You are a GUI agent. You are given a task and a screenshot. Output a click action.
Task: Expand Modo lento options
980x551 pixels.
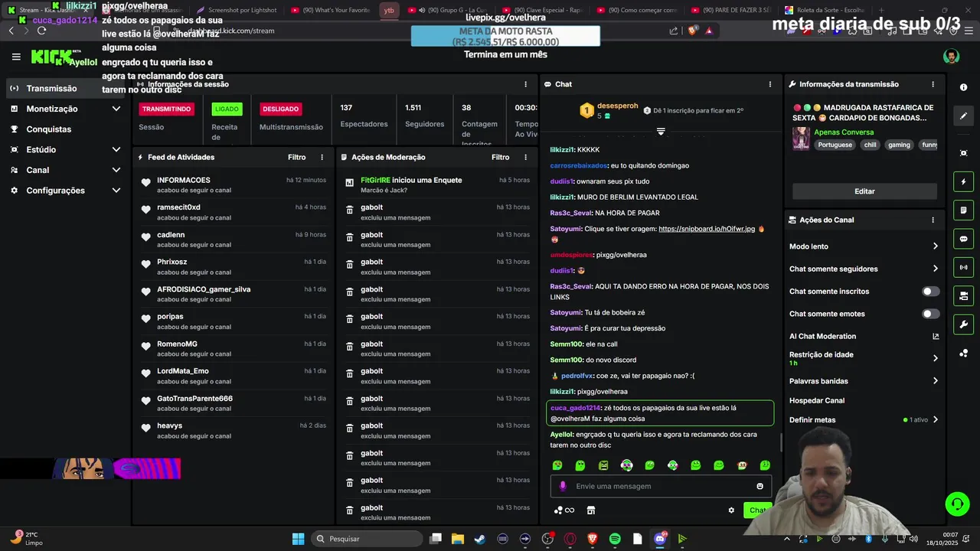click(x=935, y=246)
